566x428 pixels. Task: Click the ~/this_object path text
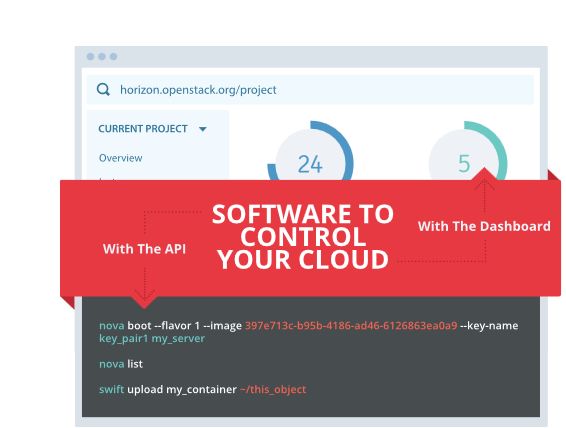(x=273, y=390)
